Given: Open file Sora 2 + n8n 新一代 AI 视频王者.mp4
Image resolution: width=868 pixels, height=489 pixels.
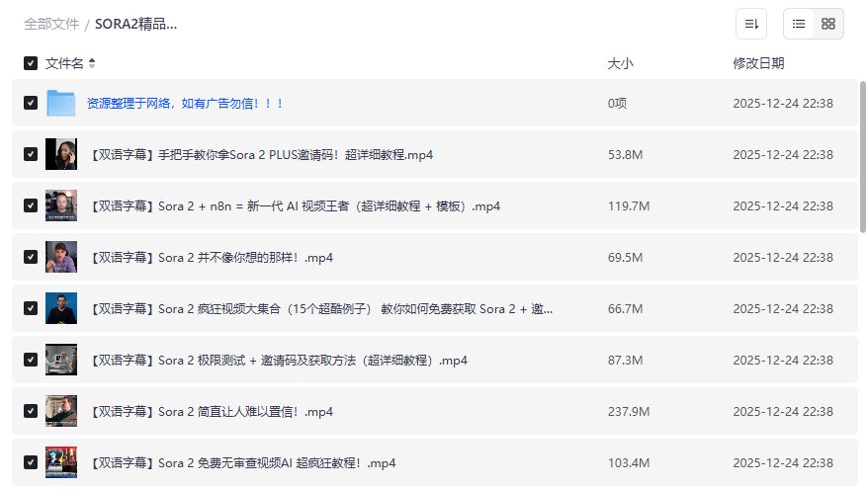Looking at the screenshot, I should coord(295,205).
